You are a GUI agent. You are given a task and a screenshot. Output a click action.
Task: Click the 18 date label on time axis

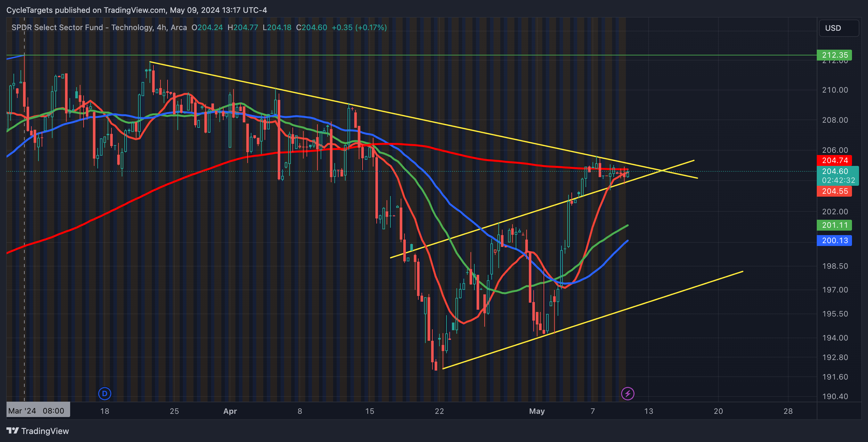[105, 411]
